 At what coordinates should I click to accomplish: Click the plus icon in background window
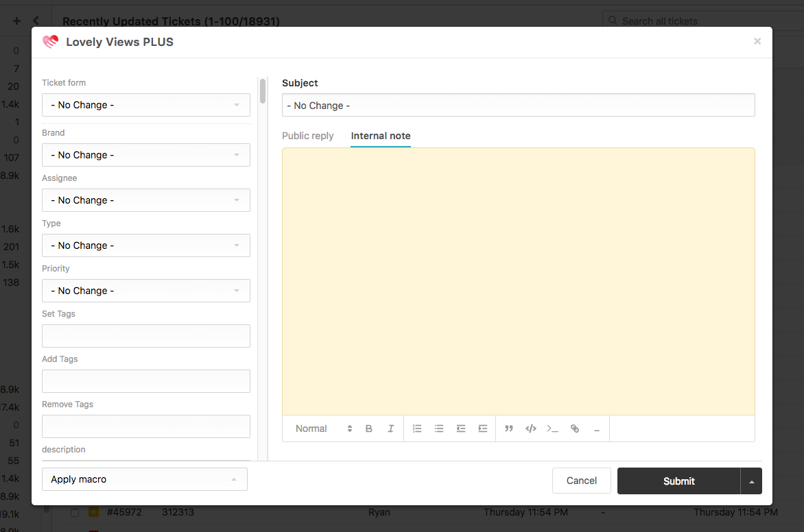click(17, 21)
